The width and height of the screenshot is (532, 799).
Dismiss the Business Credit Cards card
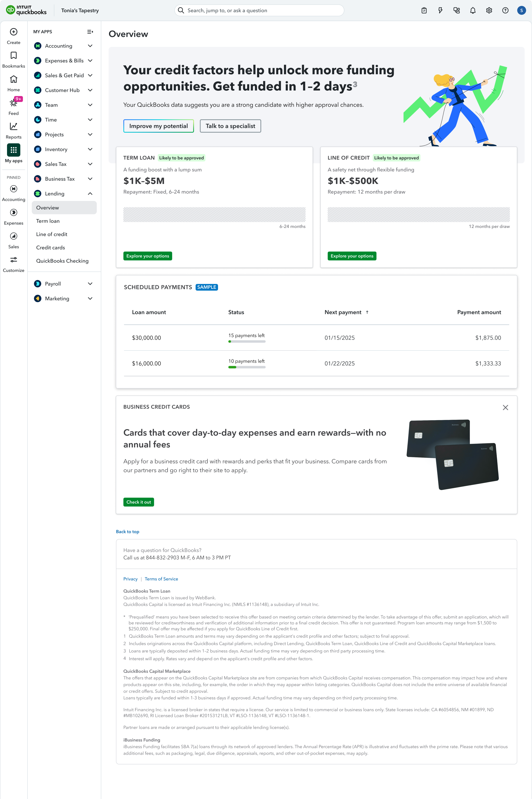(x=505, y=407)
